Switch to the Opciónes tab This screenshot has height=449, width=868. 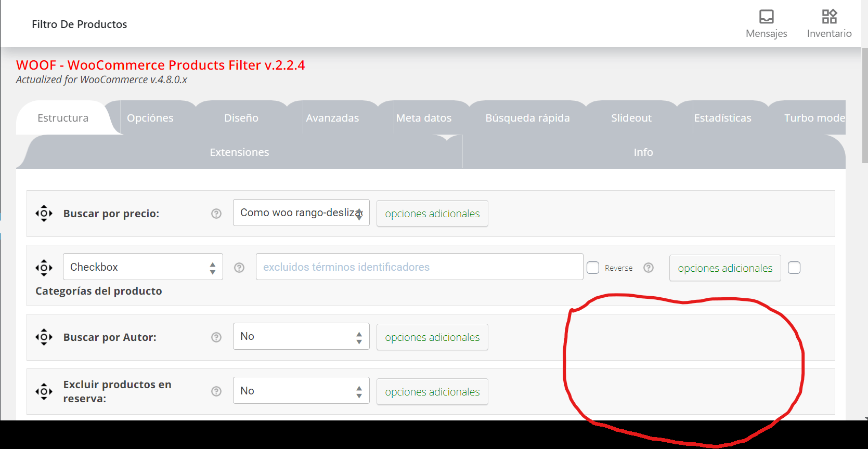[x=150, y=118]
